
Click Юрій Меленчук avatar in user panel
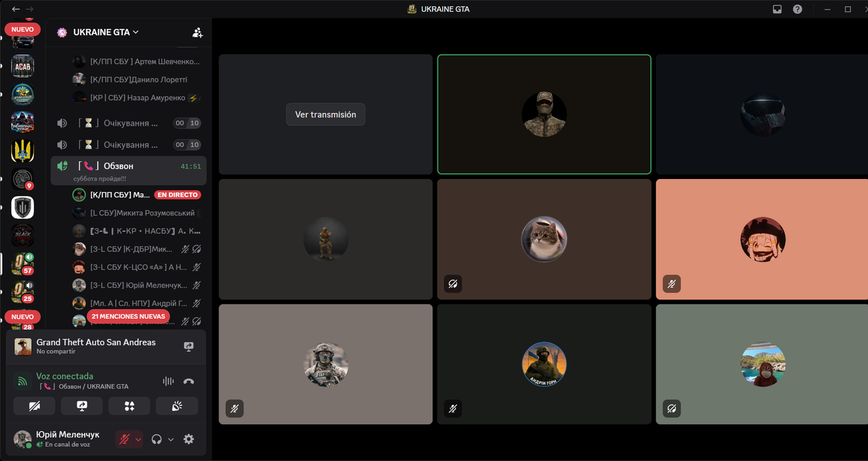[x=23, y=439]
